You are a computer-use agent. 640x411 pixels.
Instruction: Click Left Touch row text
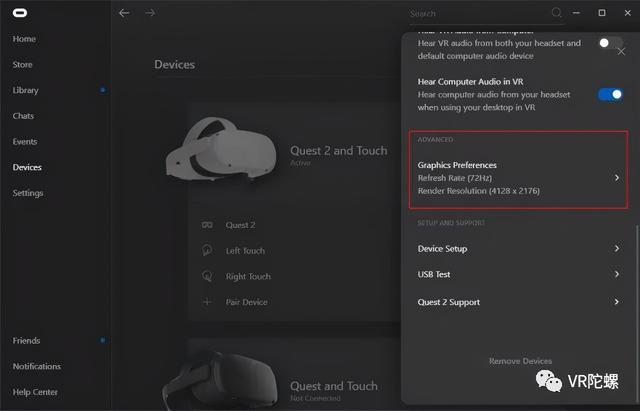[245, 251]
